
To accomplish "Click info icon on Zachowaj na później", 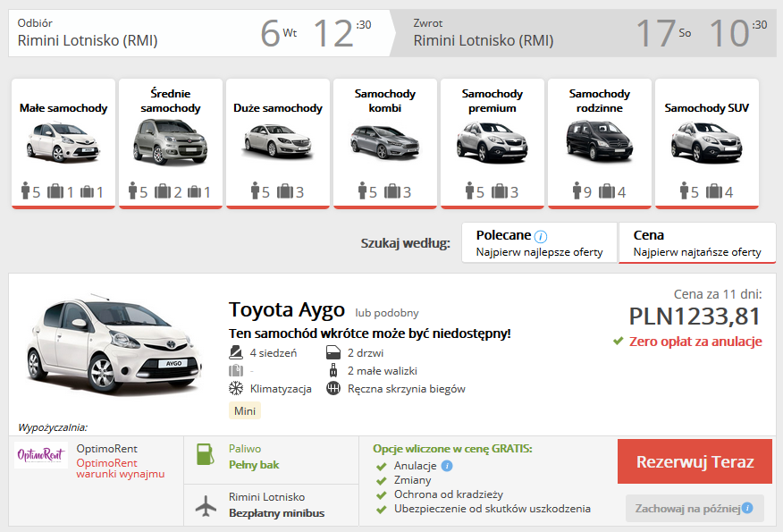I will point(747,508).
